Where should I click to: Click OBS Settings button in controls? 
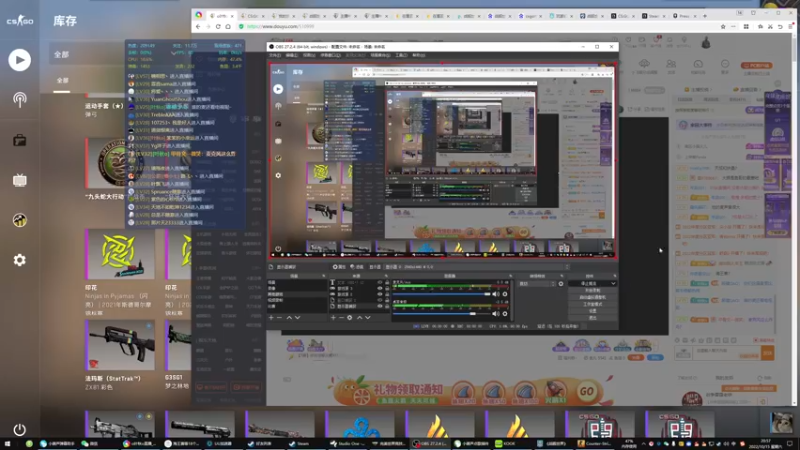click(x=592, y=311)
